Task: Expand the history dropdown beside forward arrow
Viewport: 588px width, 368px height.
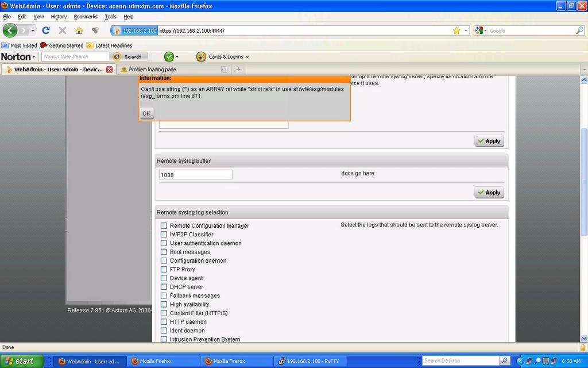Action: click(x=33, y=30)
